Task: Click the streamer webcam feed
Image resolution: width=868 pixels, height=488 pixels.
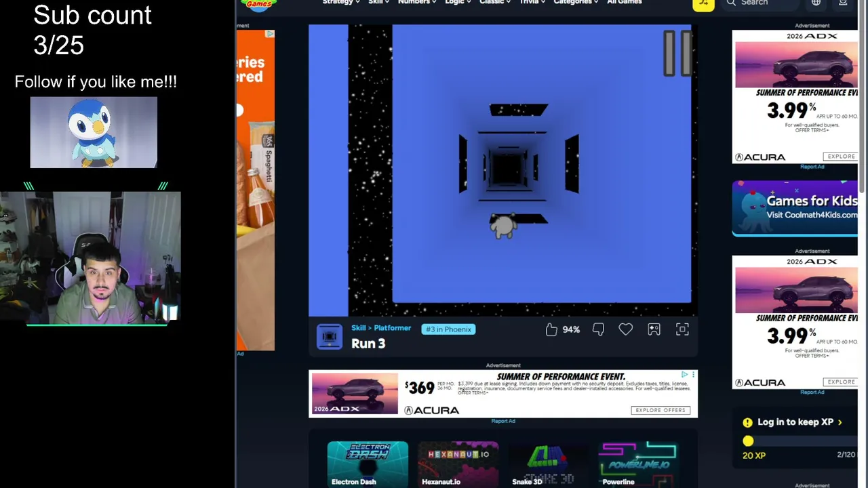Action: click(x=90, y=258)
